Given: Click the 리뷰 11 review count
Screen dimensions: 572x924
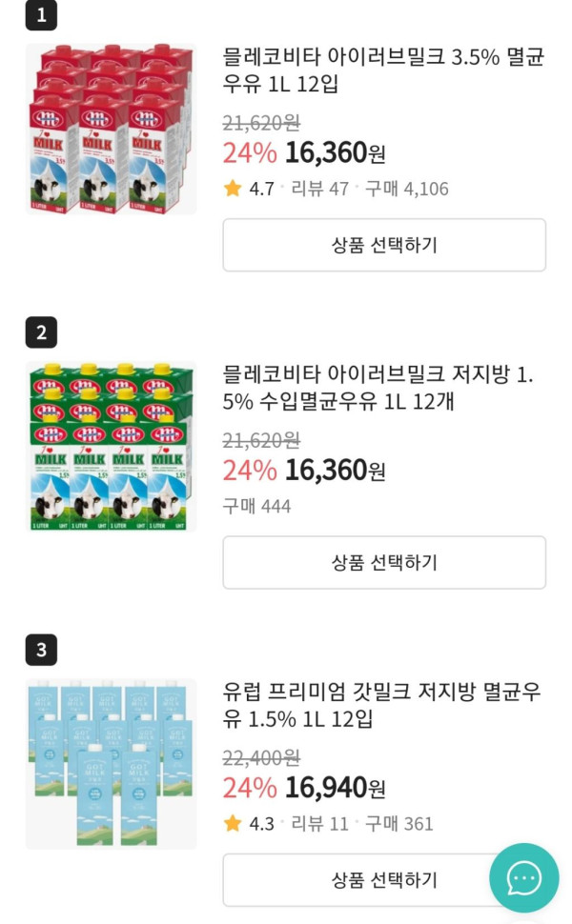Looking at the screenshot, I should (x=319, y=823).
